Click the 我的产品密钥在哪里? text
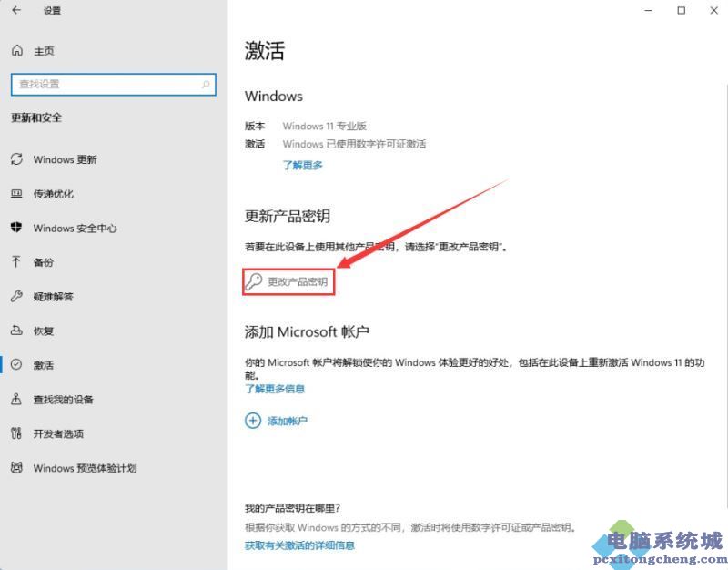Viewport: 728px width, 570px height. tap(292, 508)
